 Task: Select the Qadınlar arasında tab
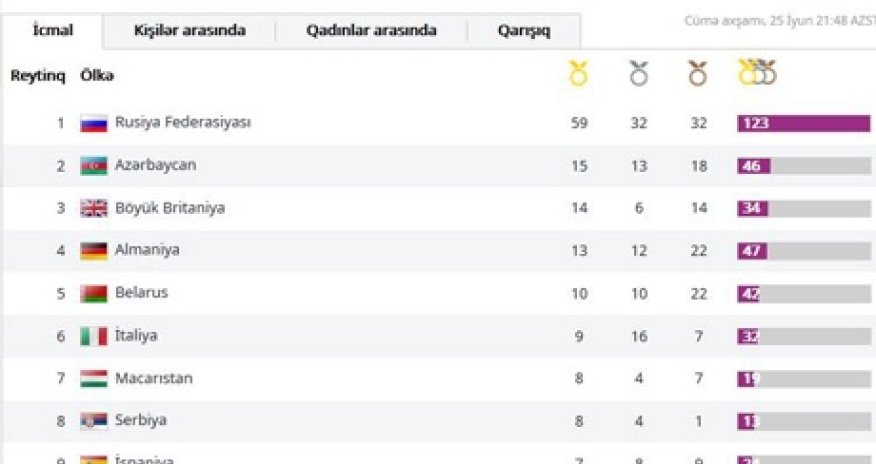(371, 31)
